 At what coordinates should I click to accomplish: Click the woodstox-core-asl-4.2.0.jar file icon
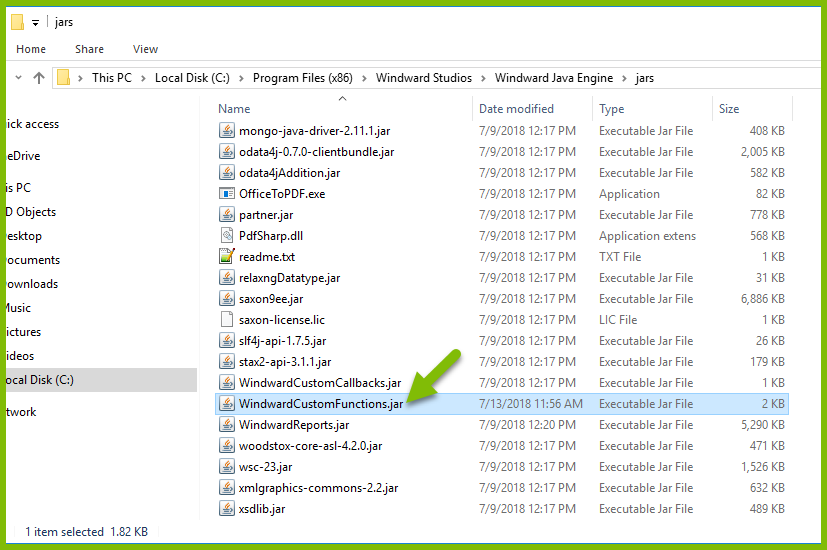(x=227, y=446)
